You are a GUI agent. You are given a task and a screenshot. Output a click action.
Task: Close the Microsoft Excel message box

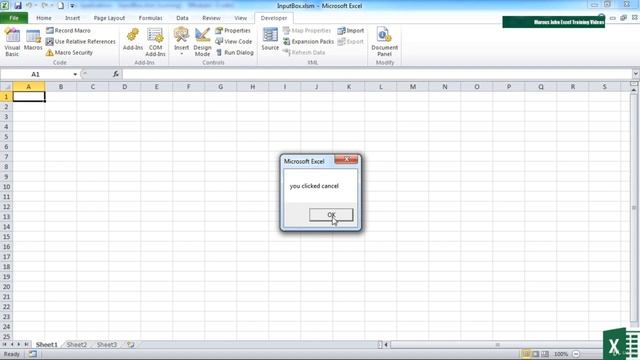[x=346, y=160]
